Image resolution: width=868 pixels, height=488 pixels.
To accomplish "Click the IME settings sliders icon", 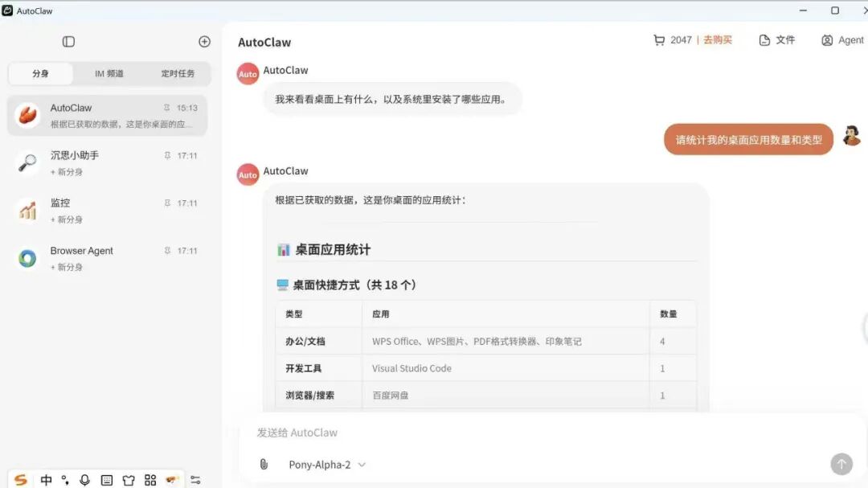I will (195, 480).
